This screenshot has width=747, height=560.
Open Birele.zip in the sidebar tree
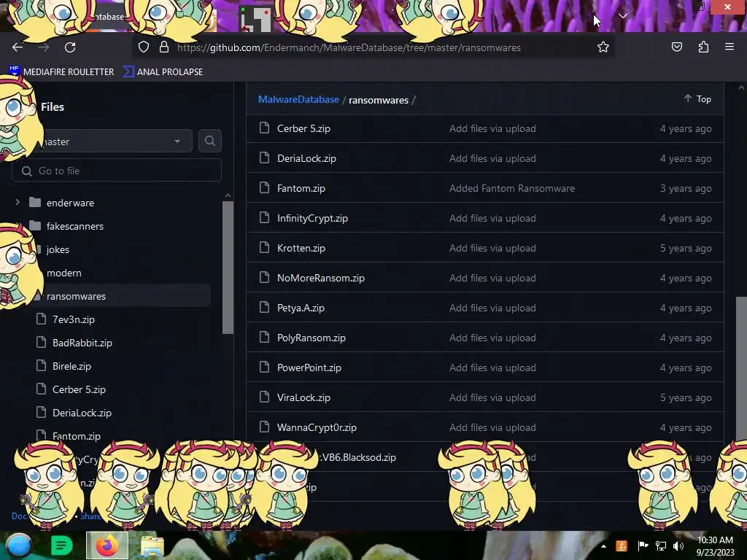pyautogui.click(x=71, y=366)
